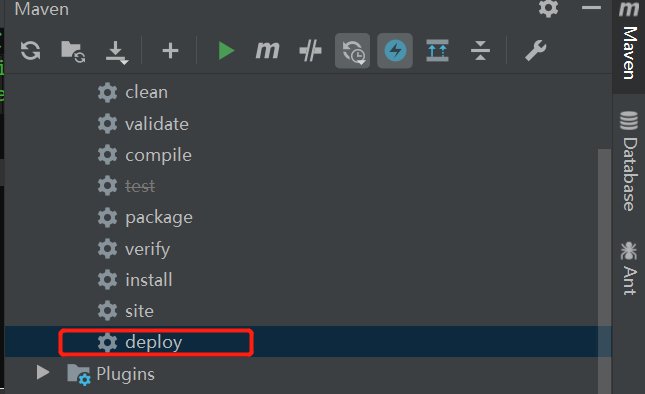
Task: Select the Plugins folder
Action: (111, 374)
